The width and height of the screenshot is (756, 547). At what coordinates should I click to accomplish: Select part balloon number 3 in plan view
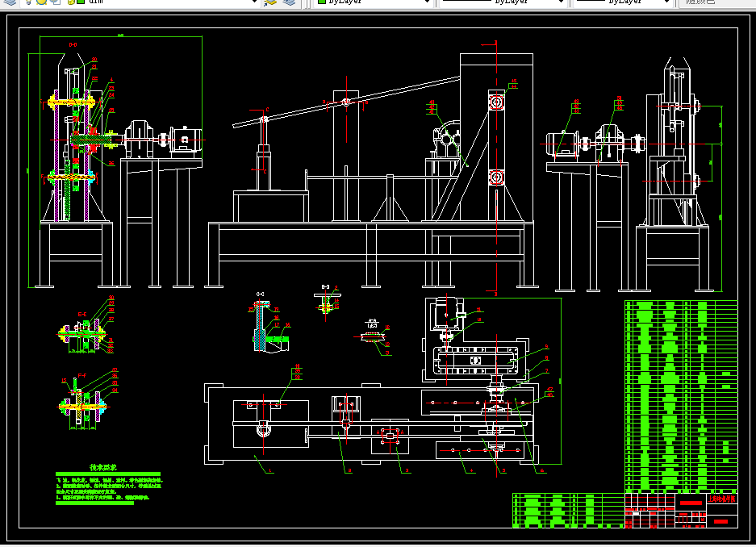tap(407, 470)
